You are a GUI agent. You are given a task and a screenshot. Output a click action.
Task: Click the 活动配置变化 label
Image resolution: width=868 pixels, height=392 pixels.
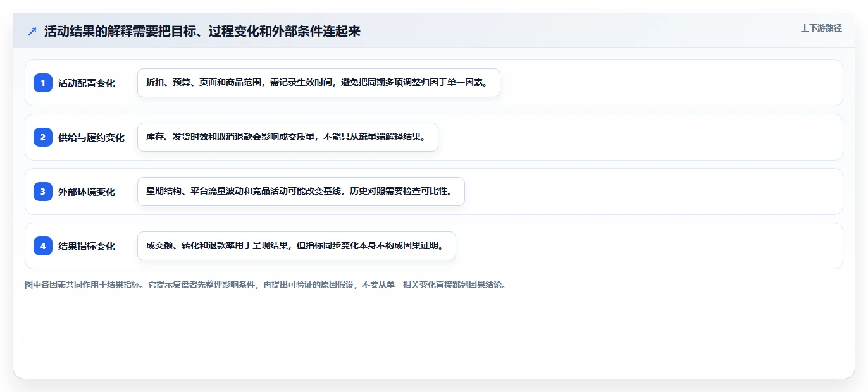(x=87, y=83)
